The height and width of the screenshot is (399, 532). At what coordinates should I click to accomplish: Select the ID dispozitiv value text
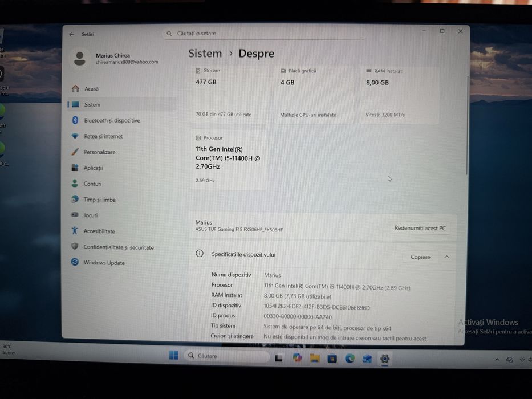tap(316, 307)
